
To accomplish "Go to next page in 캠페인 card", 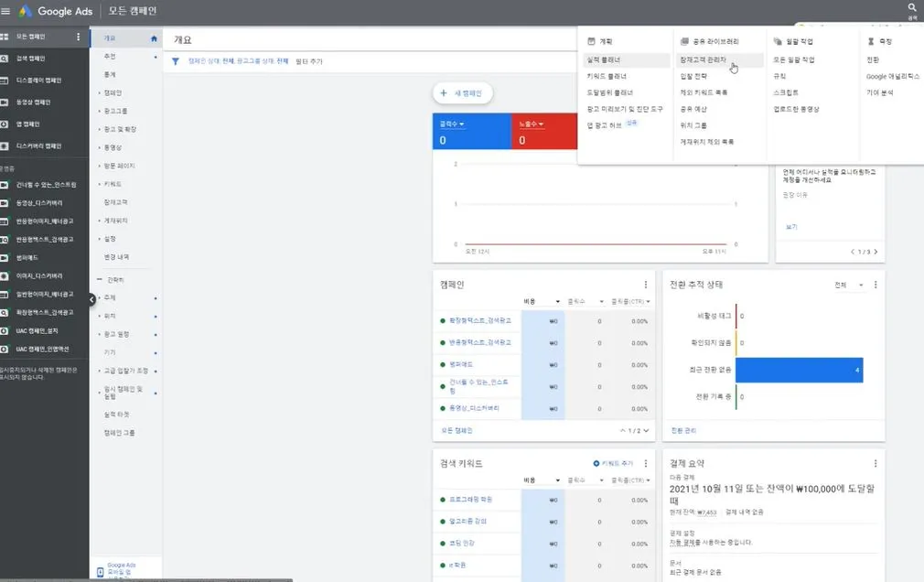I will [x=647, y=430].
